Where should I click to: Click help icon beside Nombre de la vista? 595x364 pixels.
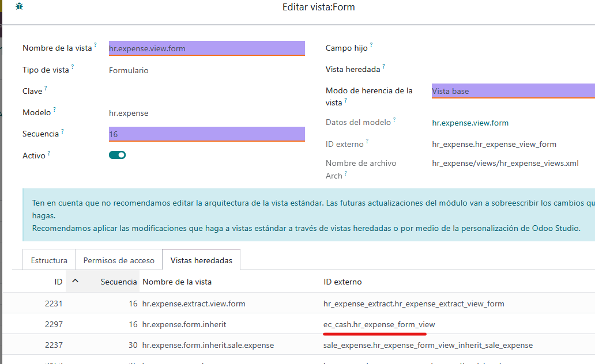coord(96,45)
